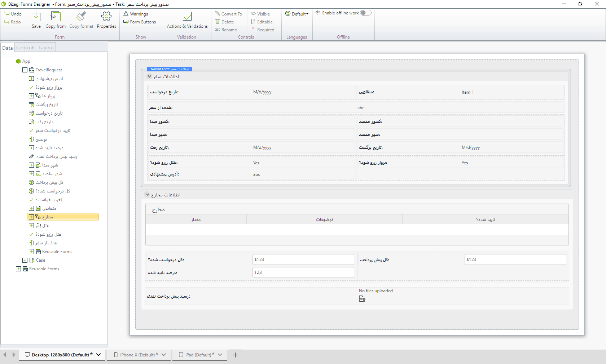Image resolution: width=606 pixels, height=364 pixels.
Task: Select درصد تایید شده attribute
Action: 46,148
